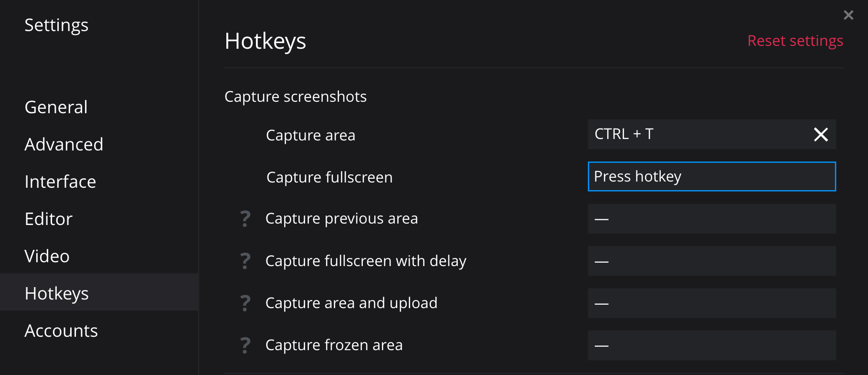Reset settings to defaults

[x=795, y=41]
